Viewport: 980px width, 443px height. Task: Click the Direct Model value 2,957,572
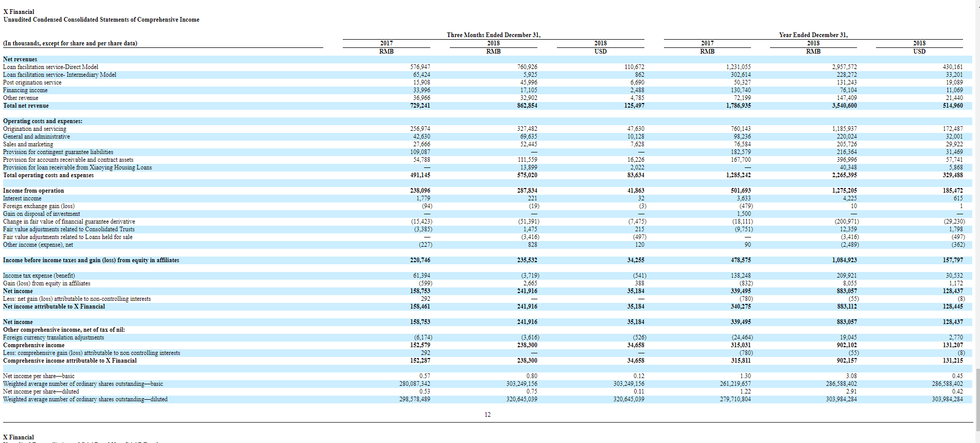tap(844, 67)
